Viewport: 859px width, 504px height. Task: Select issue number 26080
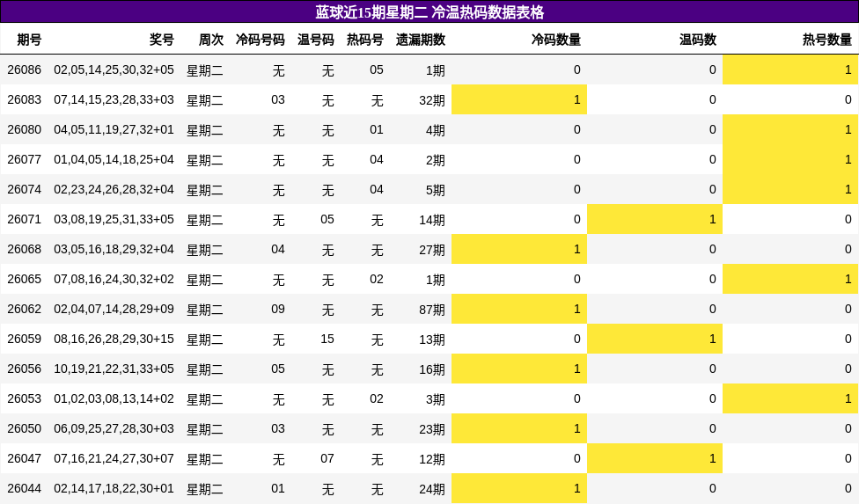24,129
